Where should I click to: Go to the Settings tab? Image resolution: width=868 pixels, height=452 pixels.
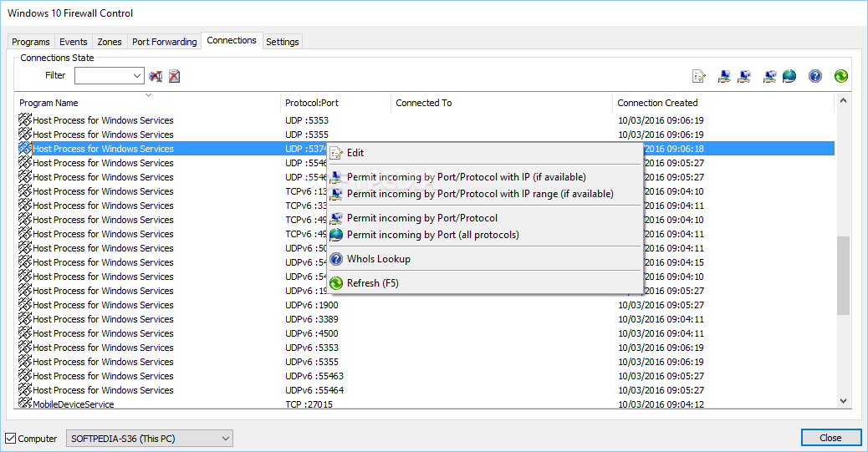283,42
